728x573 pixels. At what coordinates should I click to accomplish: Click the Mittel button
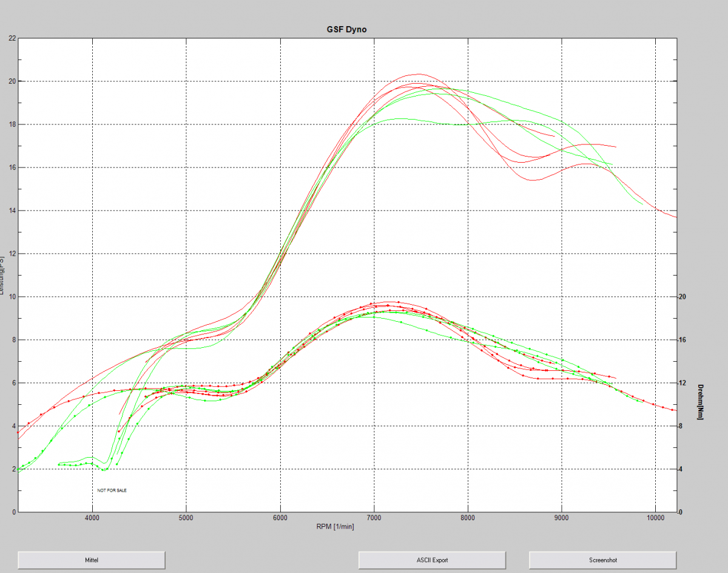tap(92, 560)
